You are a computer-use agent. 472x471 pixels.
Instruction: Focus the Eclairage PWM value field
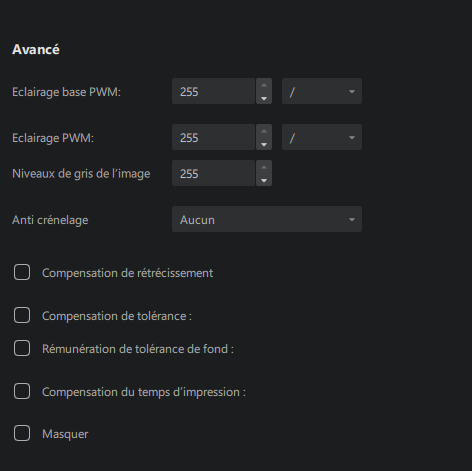click(214, 137)
